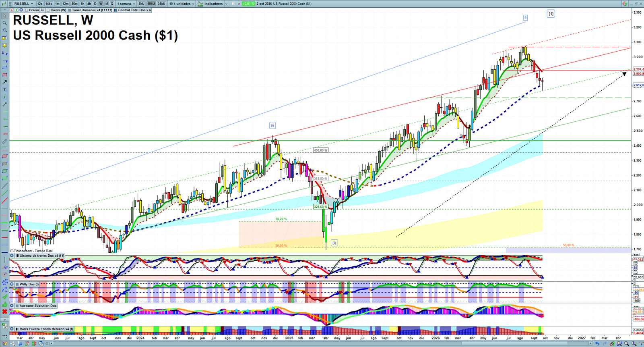
Task: Click the (i) wave label marker
Action: point(272,126)
